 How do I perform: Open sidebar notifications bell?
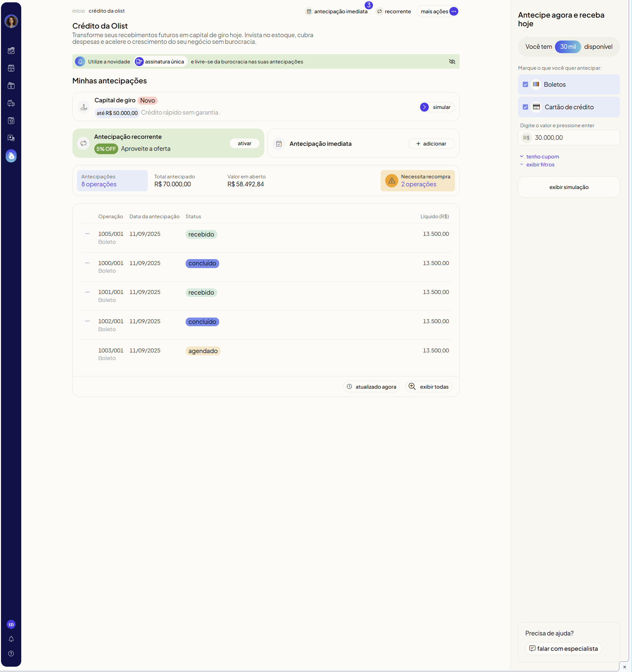click(x=11, y=639)
